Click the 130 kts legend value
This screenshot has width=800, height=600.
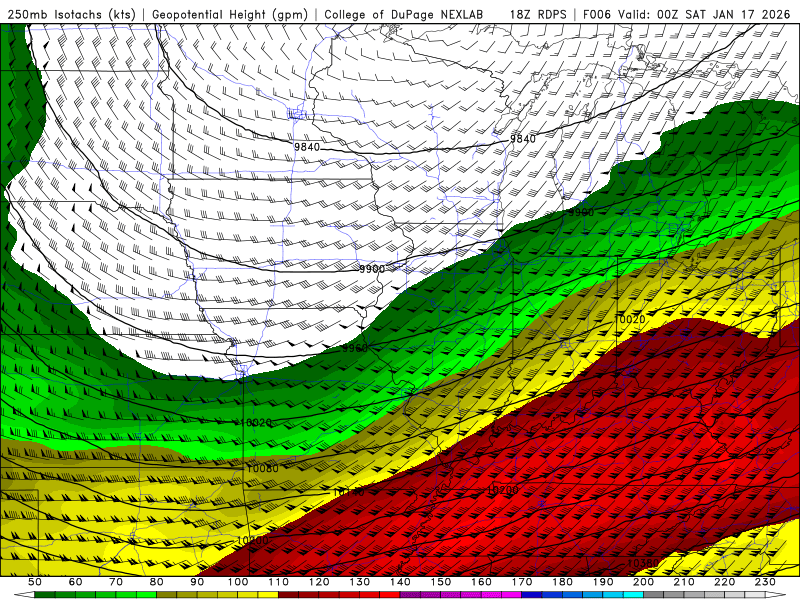(x=360, y=582)
